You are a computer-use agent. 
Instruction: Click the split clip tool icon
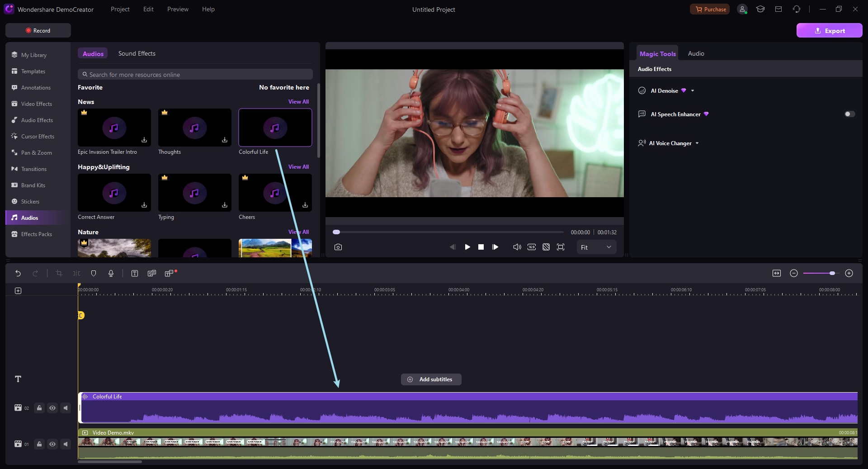click(x=76, y=273)
